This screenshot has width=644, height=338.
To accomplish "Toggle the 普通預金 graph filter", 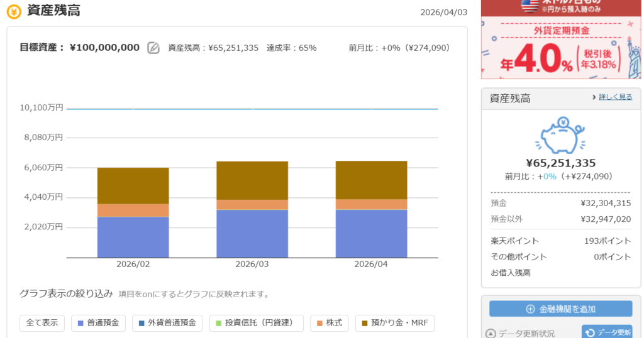I will (x=99, y=323).
